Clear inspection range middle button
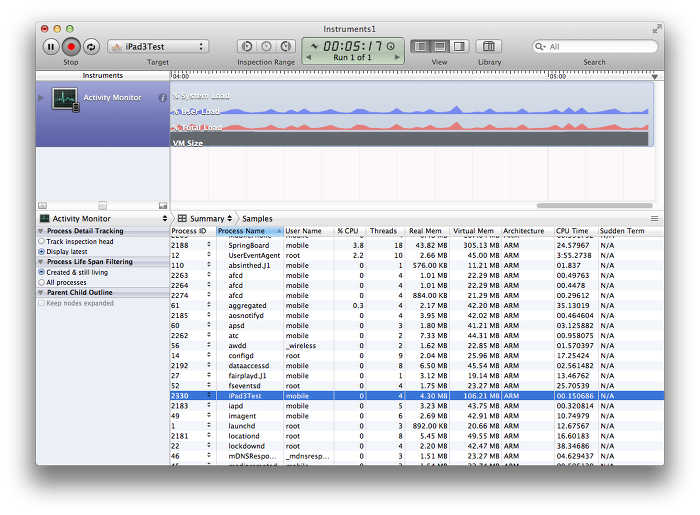 pyautogui.click(x=267, y=46)
